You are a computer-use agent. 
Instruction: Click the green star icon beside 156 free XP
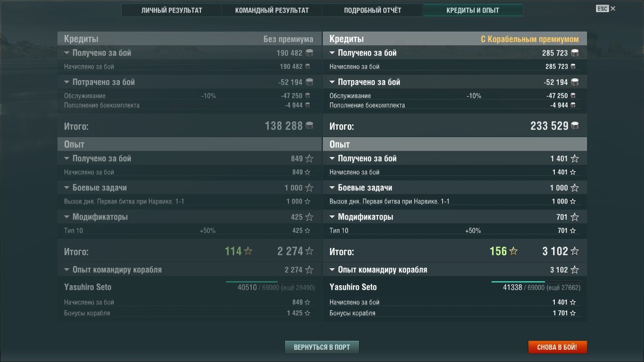513,251
